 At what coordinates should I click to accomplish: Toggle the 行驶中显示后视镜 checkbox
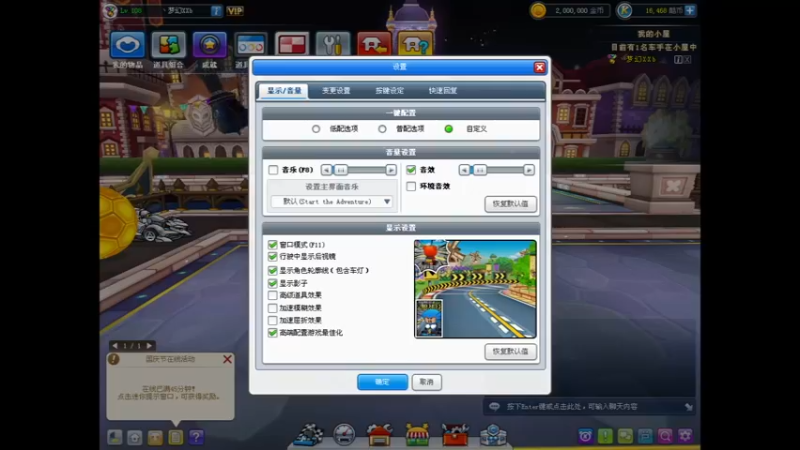(272, 257)
